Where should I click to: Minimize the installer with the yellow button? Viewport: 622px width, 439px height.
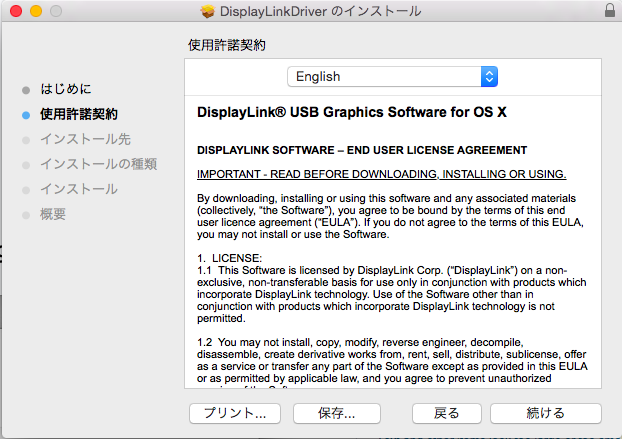(36, 11)
